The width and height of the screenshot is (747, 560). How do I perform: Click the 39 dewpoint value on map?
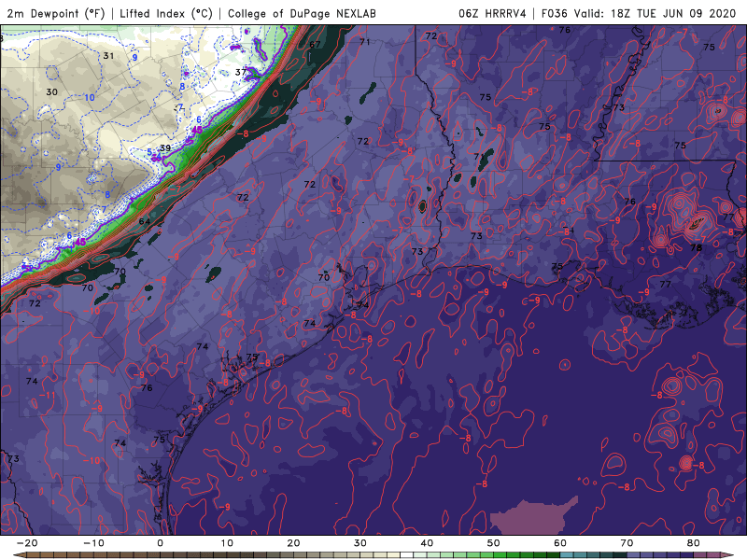pos(165,147)
